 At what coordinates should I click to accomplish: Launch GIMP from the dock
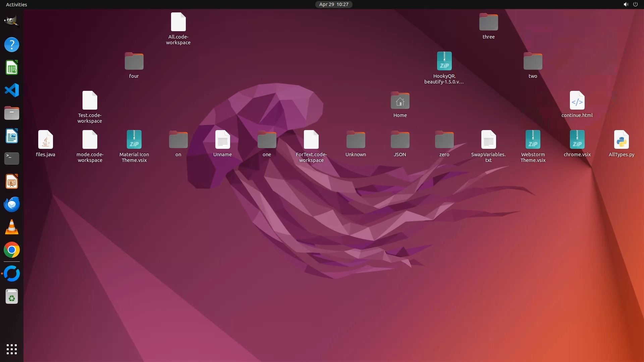click(x=12, y=21)
